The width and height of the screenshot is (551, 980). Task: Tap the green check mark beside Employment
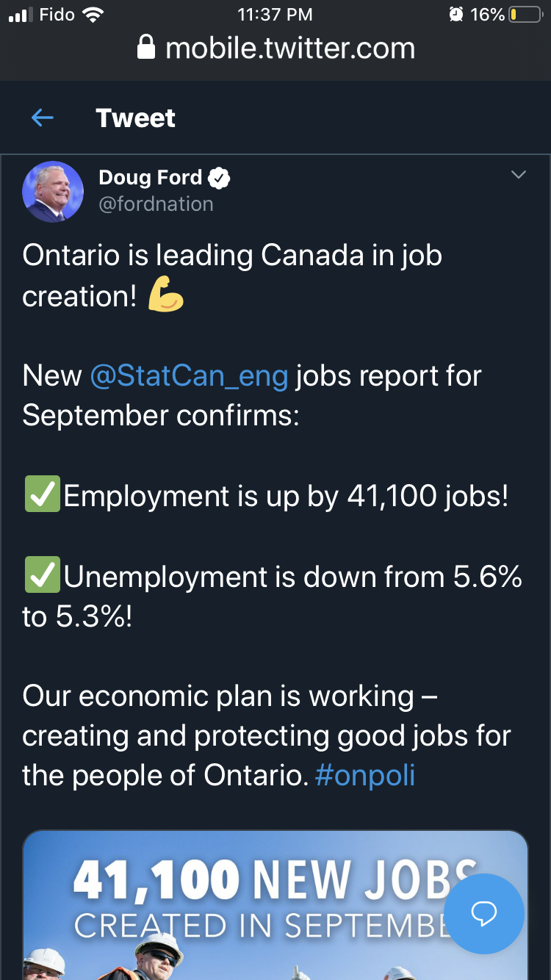(42, 494)
